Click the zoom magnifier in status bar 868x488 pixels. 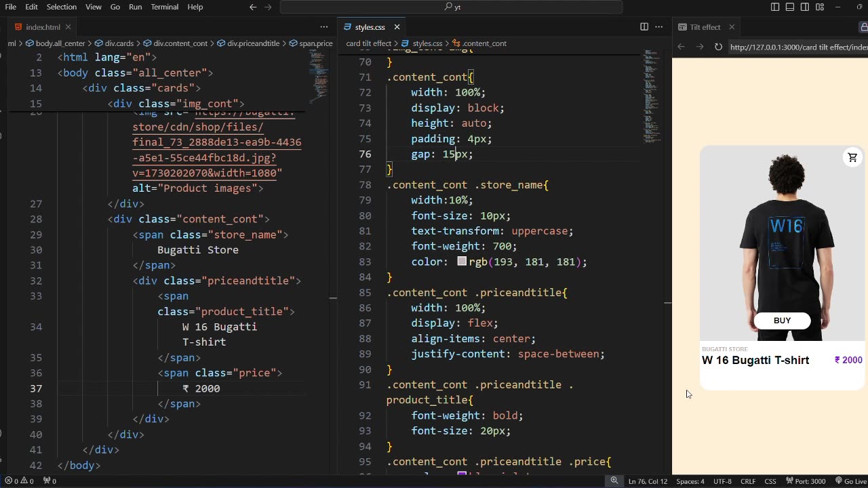tap(614, 481)
